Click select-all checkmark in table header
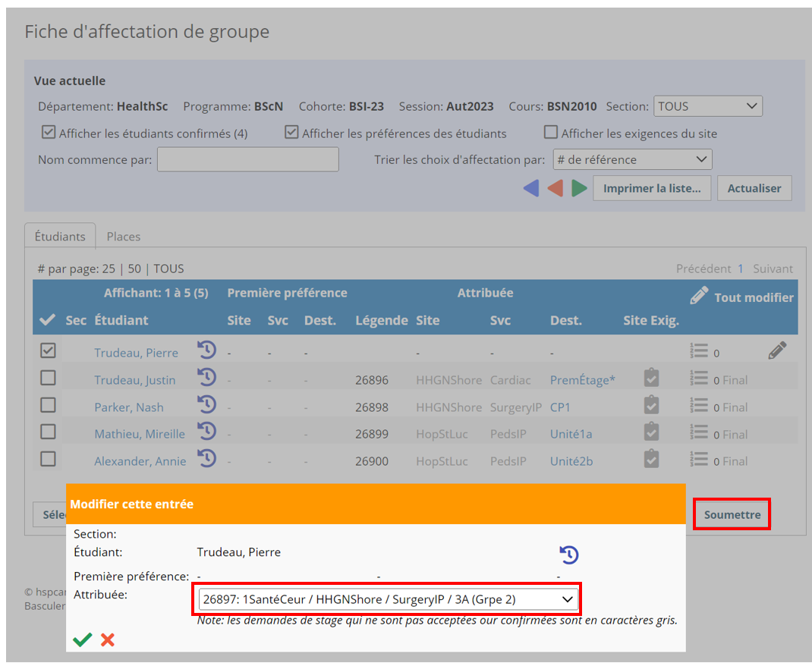The width and height of the screenshot is (812, 663). 47,320
